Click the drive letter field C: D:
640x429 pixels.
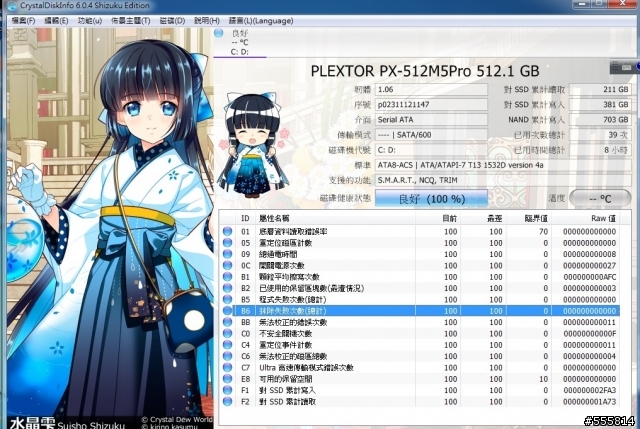coord(431,150)
